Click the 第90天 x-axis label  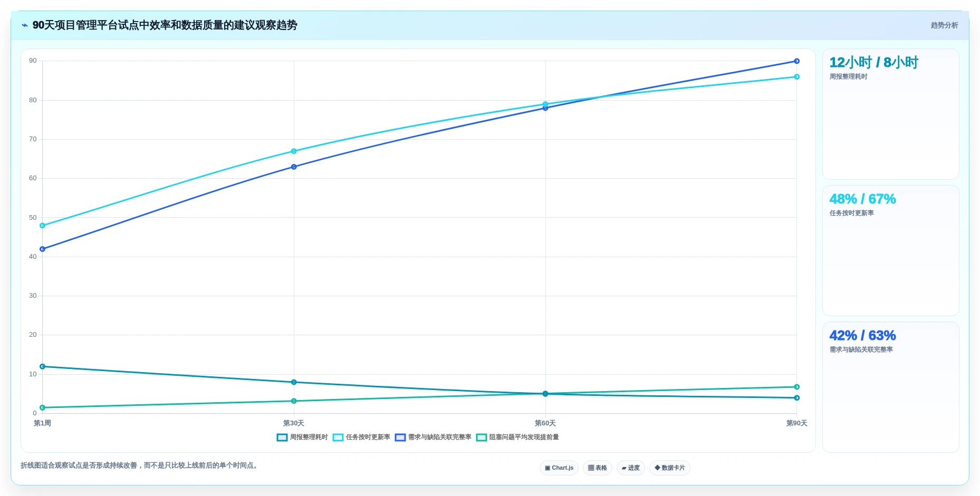(796, 423)
